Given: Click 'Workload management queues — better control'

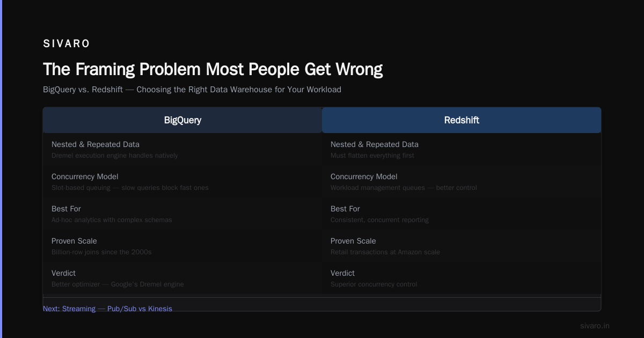Looking at the screenshot, I should pos(404,188).
